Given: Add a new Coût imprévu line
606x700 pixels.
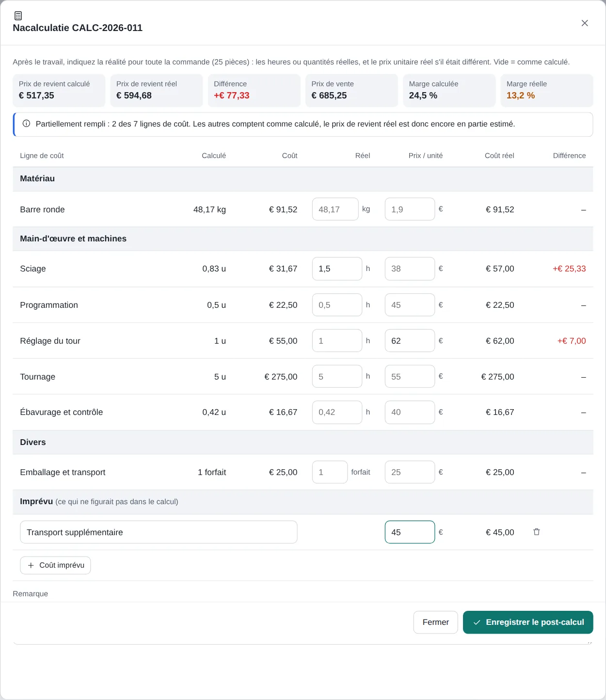Looking at the screenshot, I should click(x=55, y=565).
